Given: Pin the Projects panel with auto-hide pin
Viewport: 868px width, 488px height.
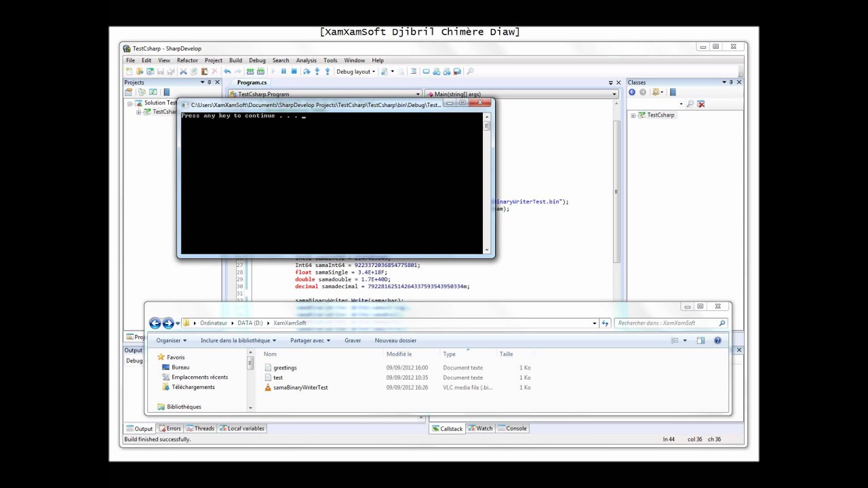Looking at the screenshot, I should [209, 82].
